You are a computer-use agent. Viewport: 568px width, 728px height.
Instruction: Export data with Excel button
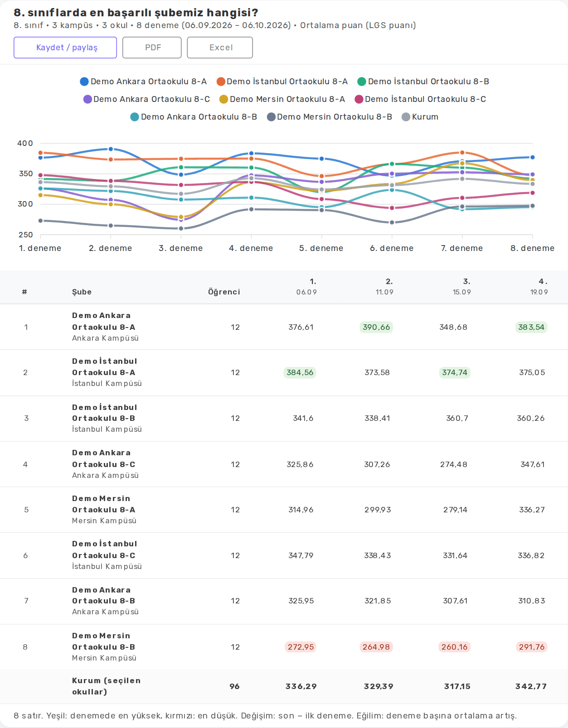(220, 48)
